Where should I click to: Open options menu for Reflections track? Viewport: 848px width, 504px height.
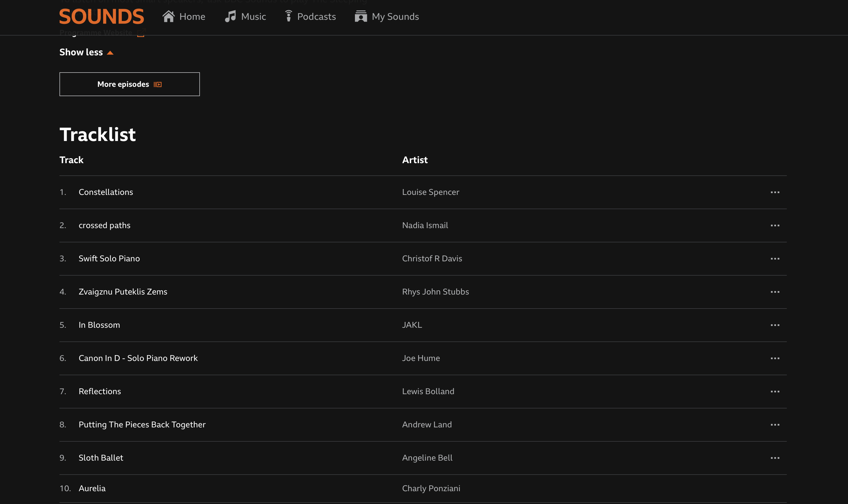pyautogui.click(x=775, y=392)
